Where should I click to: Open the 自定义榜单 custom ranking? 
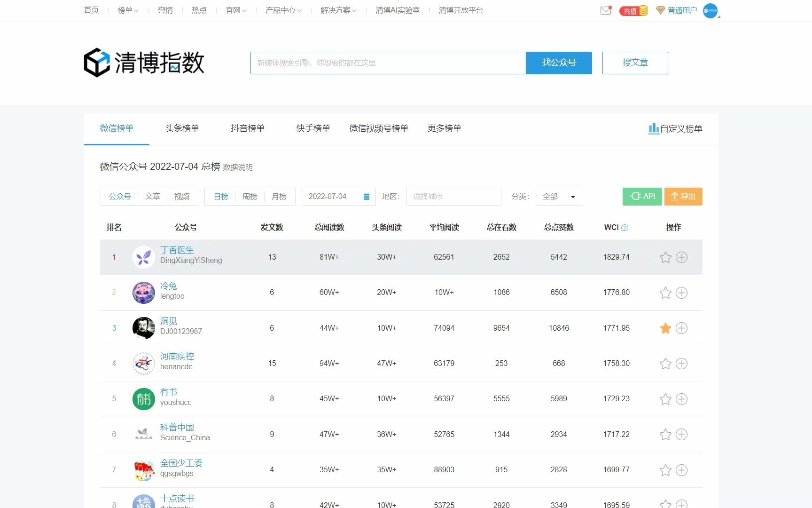(x=675, y=128)
